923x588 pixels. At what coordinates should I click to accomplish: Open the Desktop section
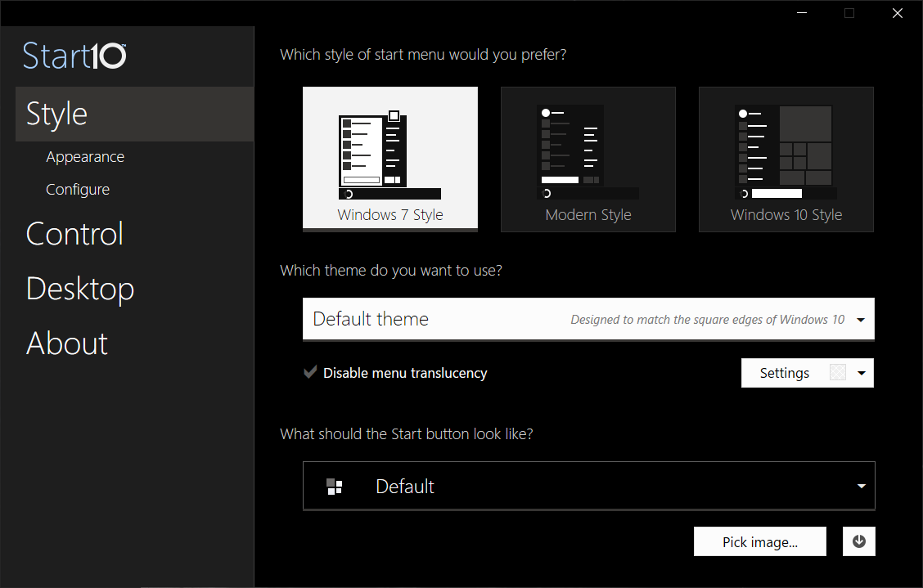tap(80, 289)
